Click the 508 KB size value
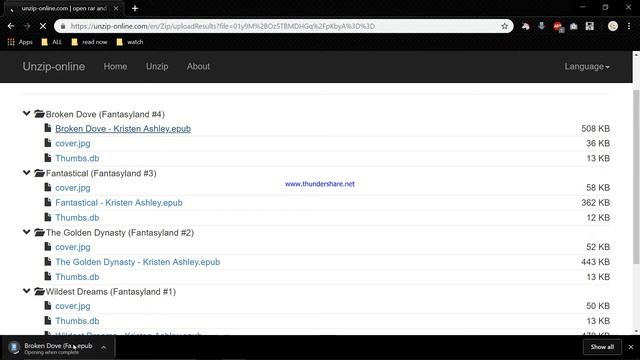This screenshot has width=640, height=360. (596, 129)
